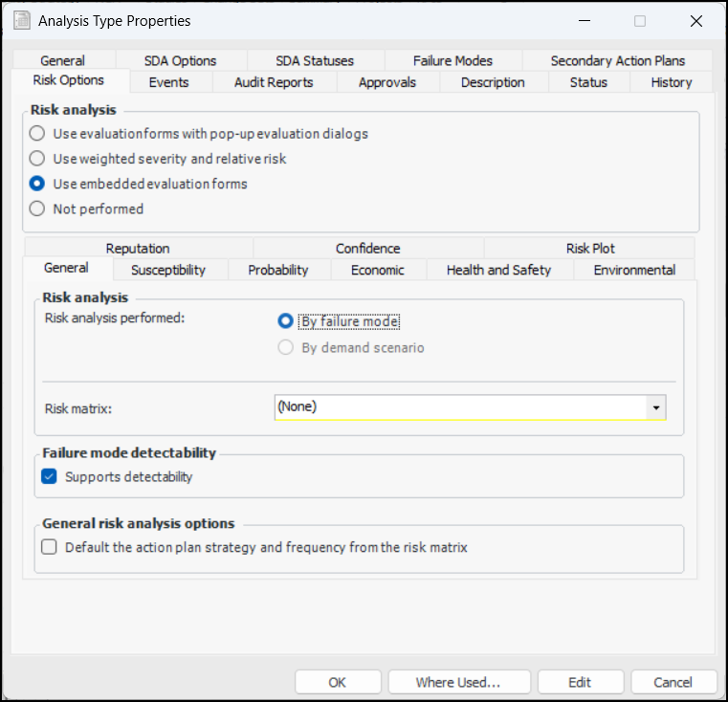Open the SDA Statuses tab
Viewport: 728px width, 702px height.
(x=315, y=60)
